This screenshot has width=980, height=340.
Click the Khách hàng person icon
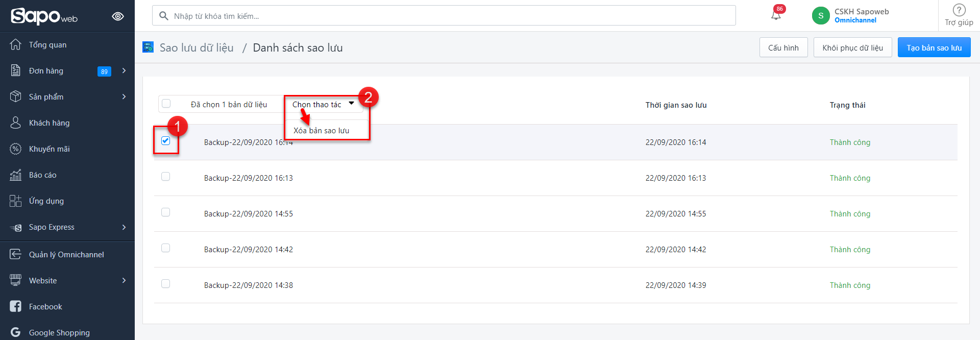click(16, 123)
